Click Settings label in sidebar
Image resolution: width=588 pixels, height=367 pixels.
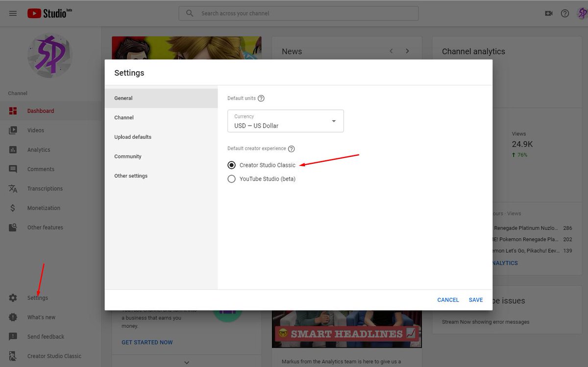(38, 298)
